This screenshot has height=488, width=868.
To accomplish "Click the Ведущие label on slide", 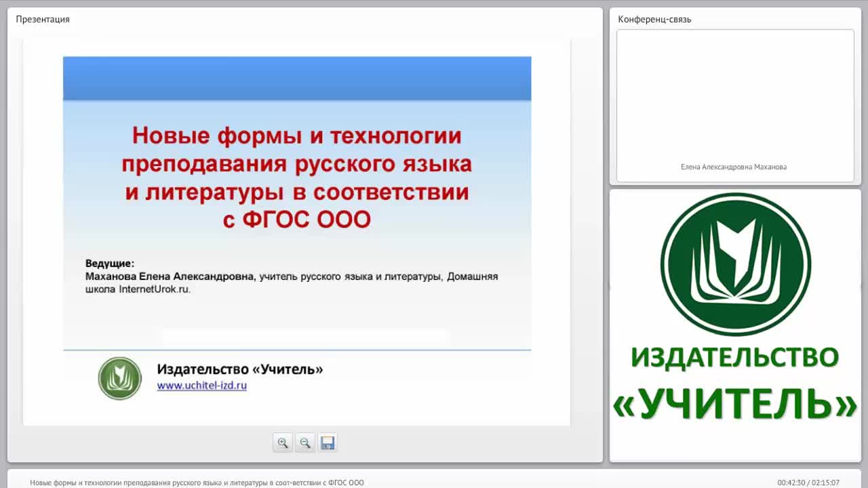I will pos(110,263).
